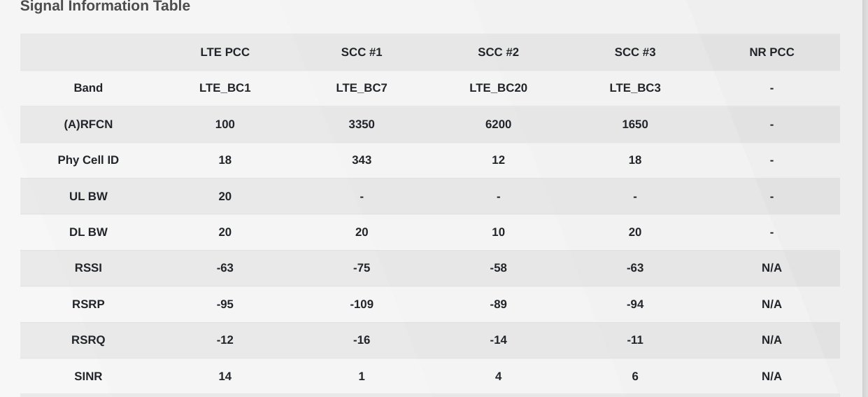Viewport: 868px width, 397px height.
Task: Click the Band row label
Action: tap(88, 88)
